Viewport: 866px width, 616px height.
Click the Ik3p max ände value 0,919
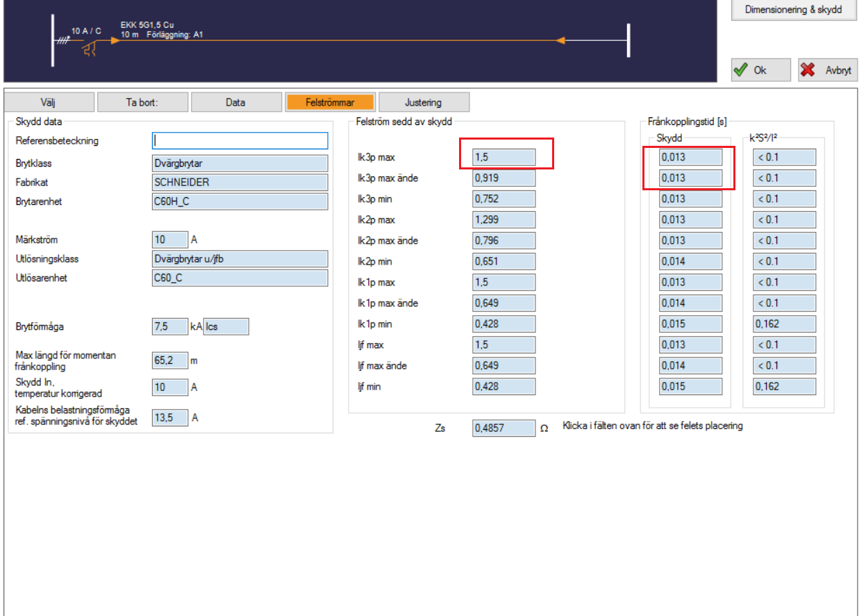coord(503,178)
